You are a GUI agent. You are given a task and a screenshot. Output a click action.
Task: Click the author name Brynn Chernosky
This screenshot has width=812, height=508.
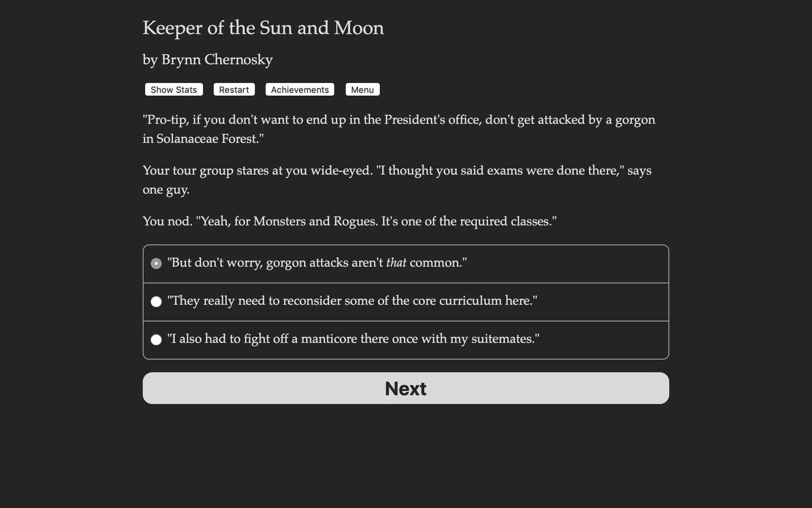[207, 60]
